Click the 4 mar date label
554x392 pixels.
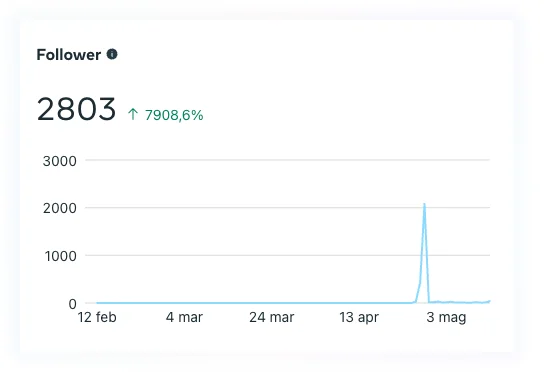pyautogui.click(x=184, y=317)
